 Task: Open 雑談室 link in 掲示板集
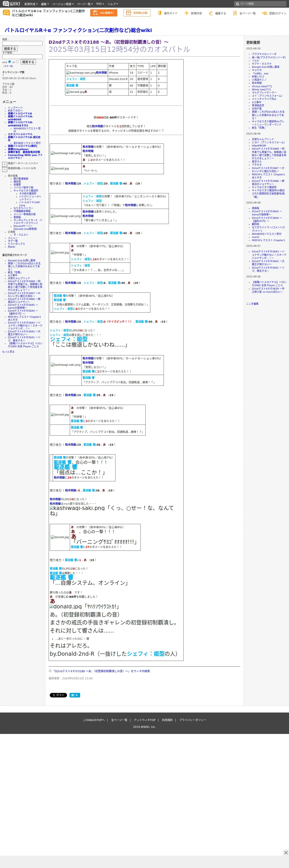(17, 181)
